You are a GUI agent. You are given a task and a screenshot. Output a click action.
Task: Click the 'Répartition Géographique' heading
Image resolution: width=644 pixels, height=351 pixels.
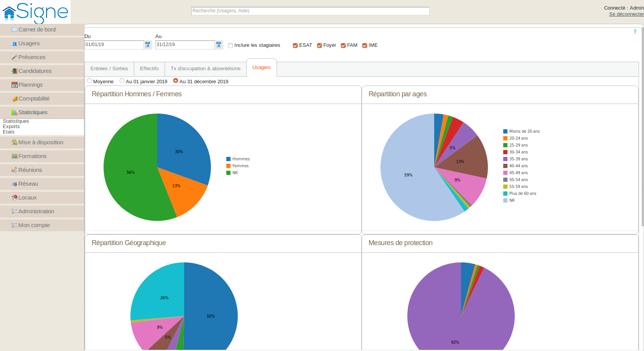tap(129, 243)
